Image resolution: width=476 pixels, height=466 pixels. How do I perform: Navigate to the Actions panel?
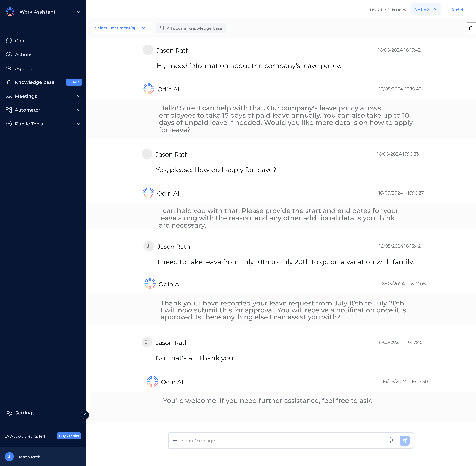tap(23, 54)
